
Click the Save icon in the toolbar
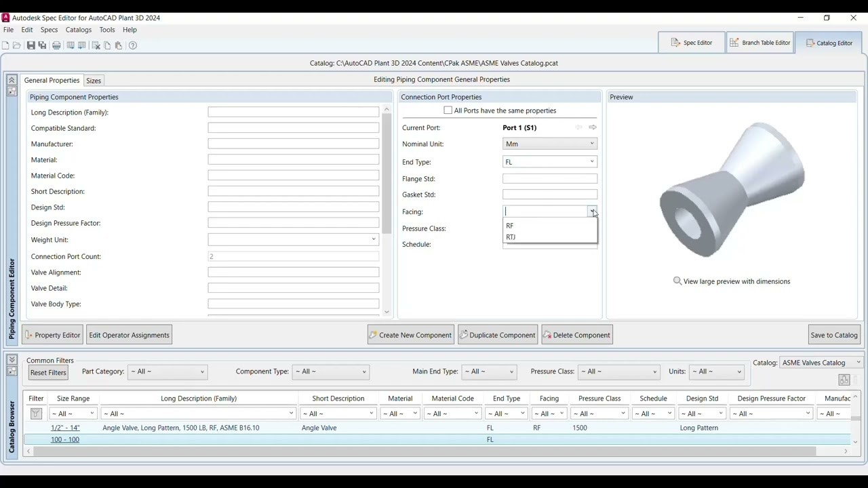31,45
